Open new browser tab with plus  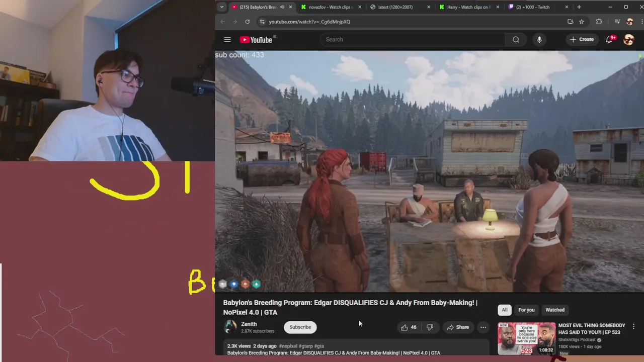[x=579, y=7]
